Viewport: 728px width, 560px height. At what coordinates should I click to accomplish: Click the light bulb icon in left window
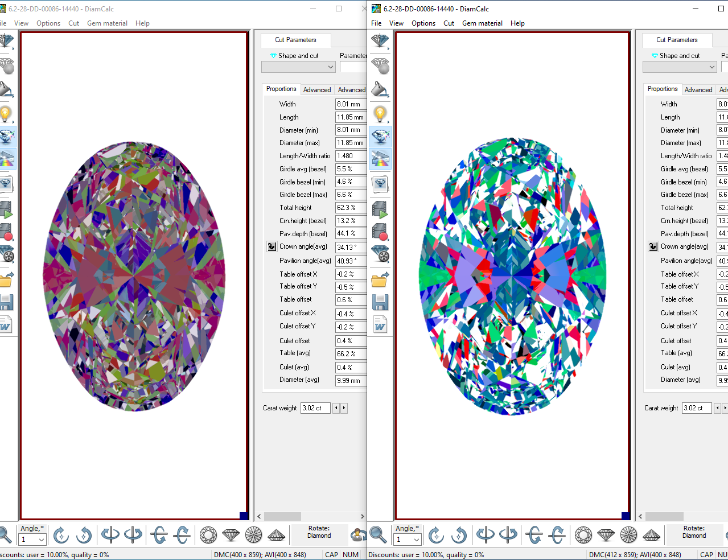point(7,114)
